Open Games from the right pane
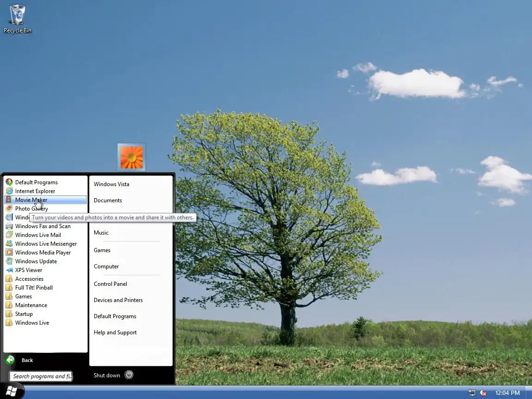This screenshot has height=399, width=532. click(102, 250)
